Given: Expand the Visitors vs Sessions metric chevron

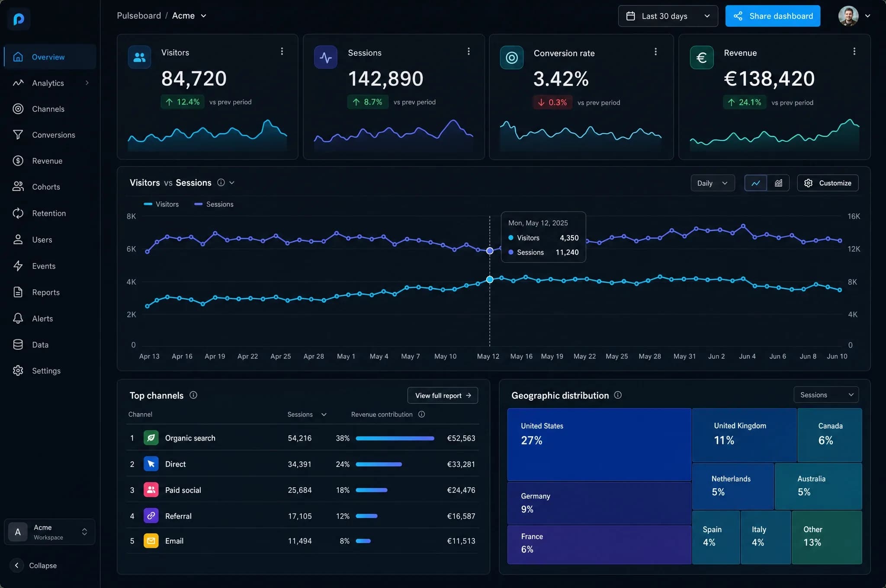Looking at the screenshot, I should tap(232, 183).
